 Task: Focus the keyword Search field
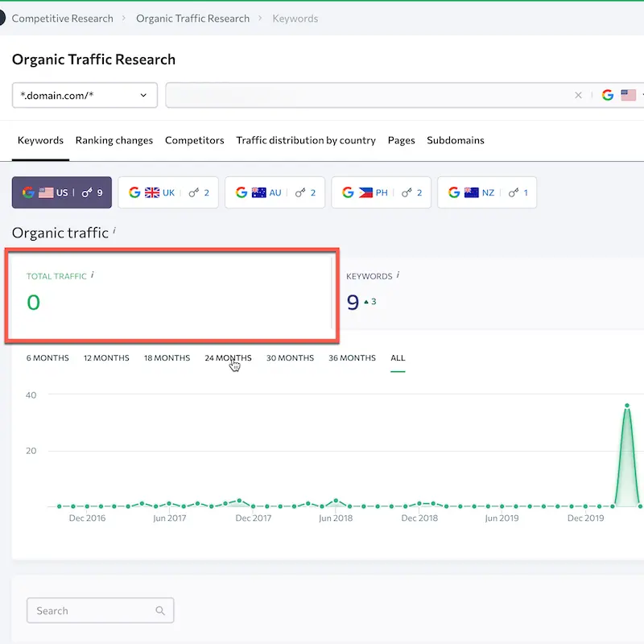coord(100,611)
